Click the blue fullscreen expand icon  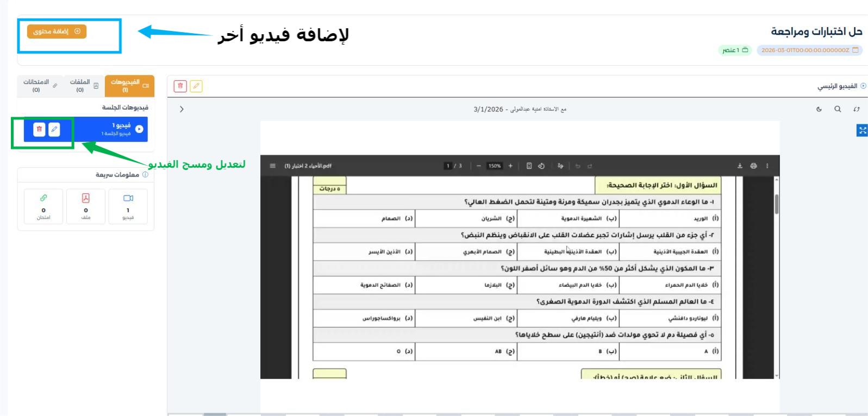[862, 130]
